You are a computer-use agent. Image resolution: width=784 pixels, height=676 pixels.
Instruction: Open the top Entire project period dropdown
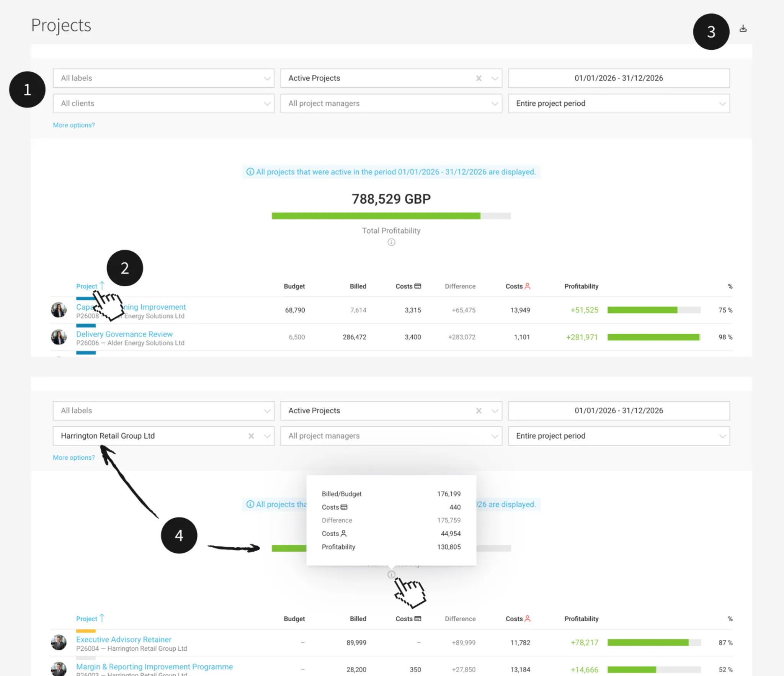coord(619,103)
